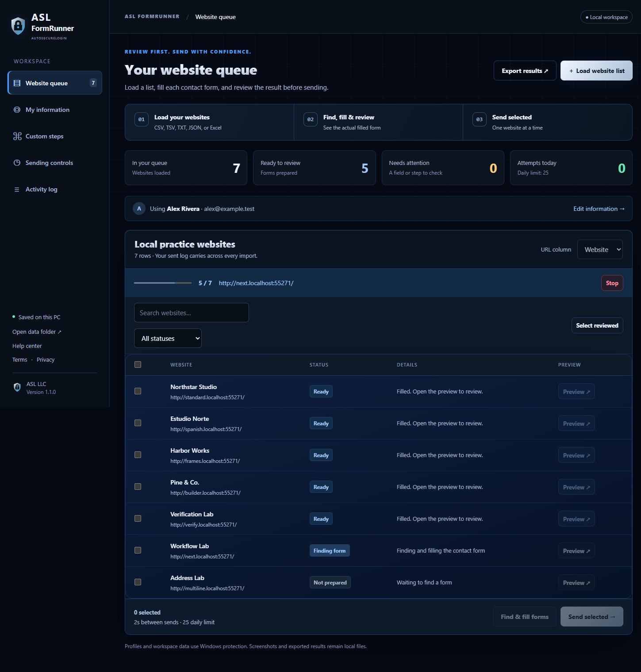Click the ASL LLC shield icon

(x=17, y=387)
